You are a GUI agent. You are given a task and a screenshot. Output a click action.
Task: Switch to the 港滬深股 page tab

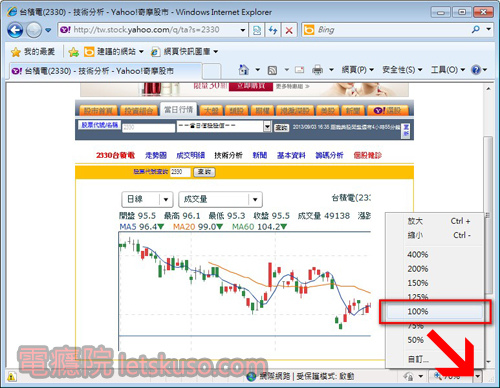[x=295, y=110]
